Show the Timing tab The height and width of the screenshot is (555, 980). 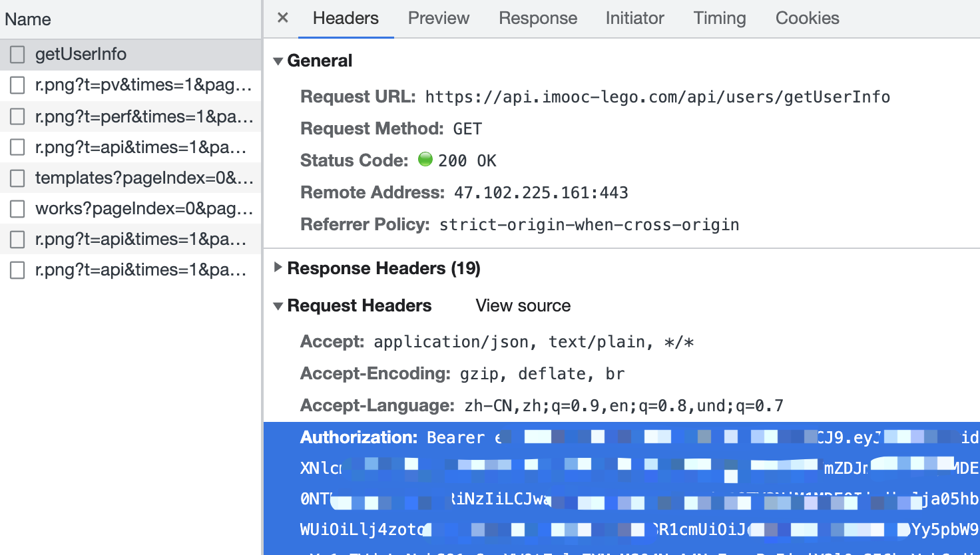tap(719, 18)
